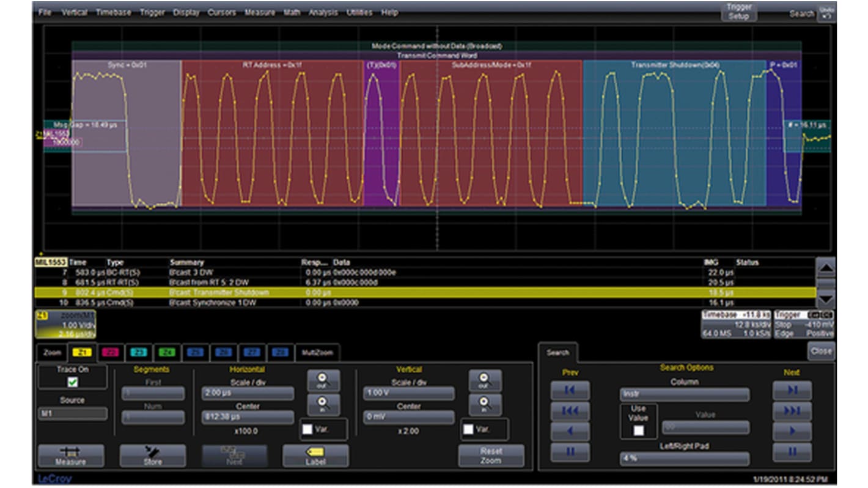
Task: Select the cyan Z3 tab
Action: (x=139, y=353)
